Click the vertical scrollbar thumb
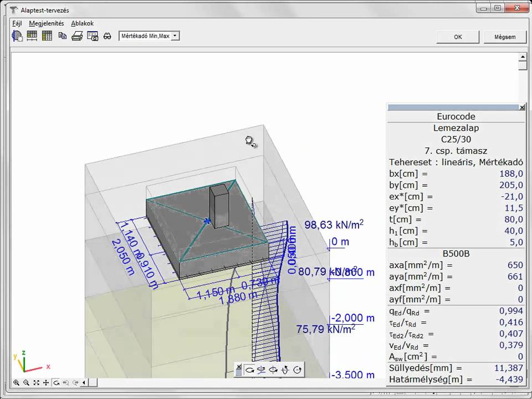This screenshot has height=399, width=532. (523, 65)
